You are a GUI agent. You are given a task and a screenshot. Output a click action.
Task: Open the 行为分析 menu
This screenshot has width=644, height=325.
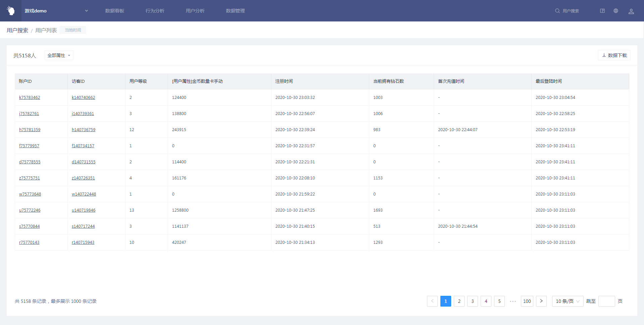pos(155,11)
